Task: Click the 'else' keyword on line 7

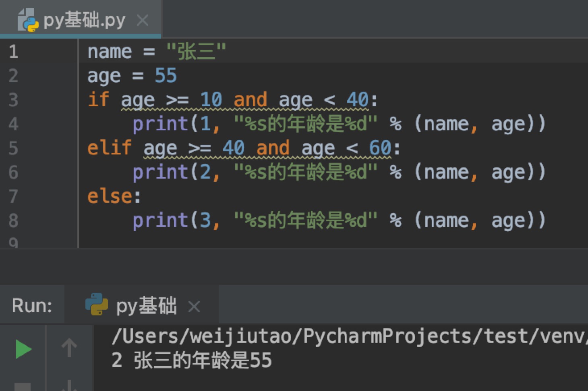Action: 110,196
